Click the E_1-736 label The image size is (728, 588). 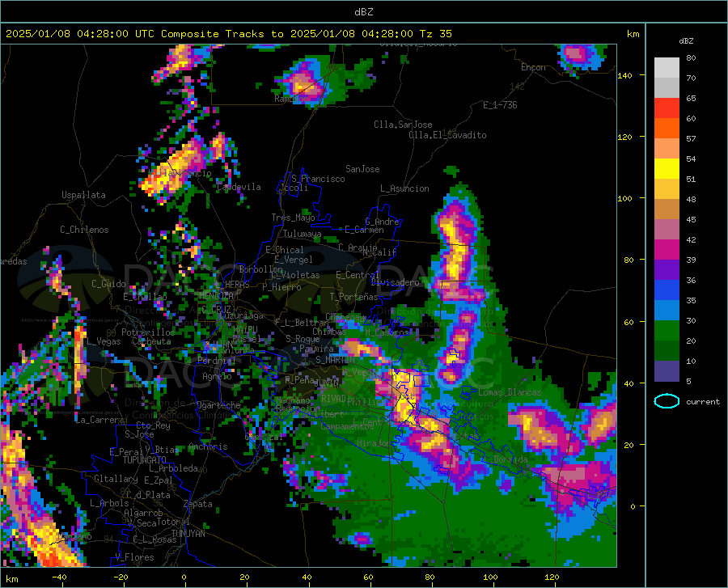coord(500,105)
